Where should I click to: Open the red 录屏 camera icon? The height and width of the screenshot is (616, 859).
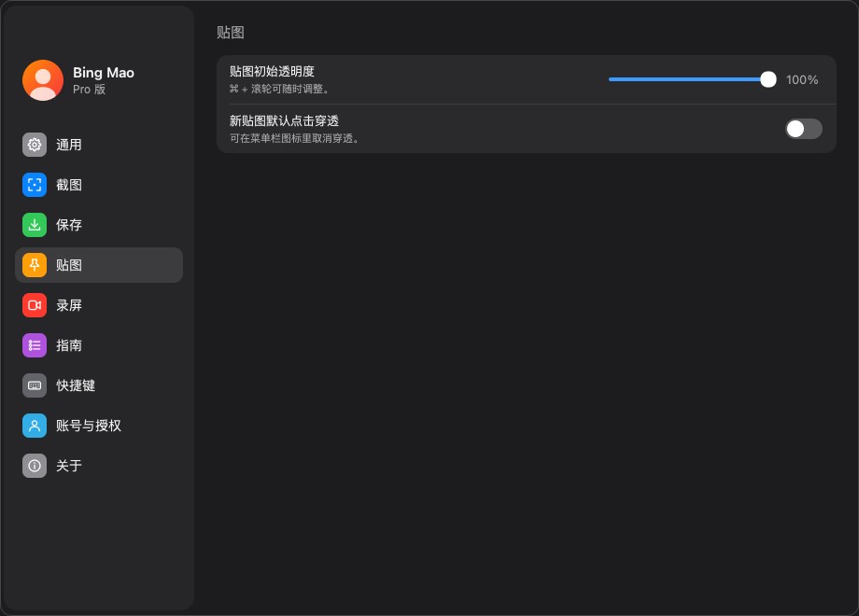click(x=35, y=305)
